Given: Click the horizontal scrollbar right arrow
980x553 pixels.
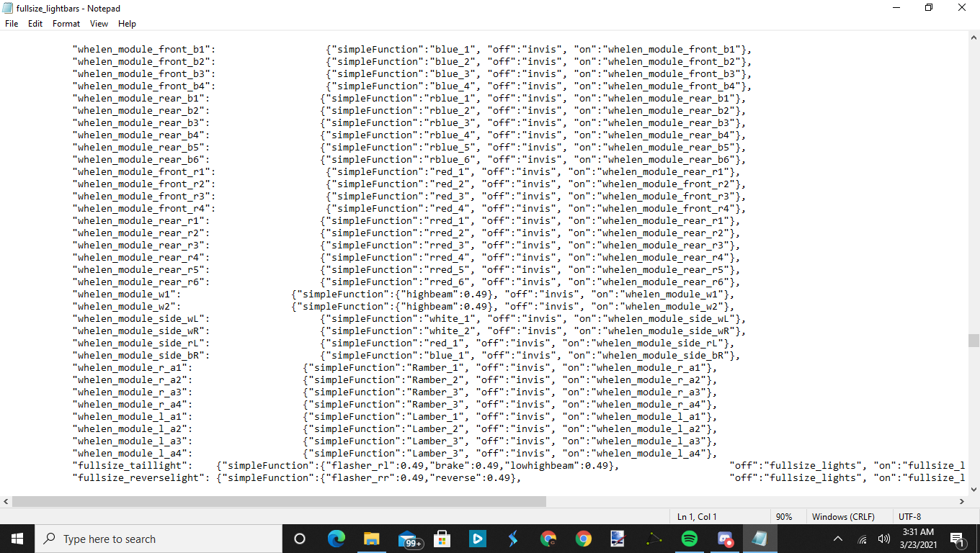Looking at the screenshot, I should 961,501.
